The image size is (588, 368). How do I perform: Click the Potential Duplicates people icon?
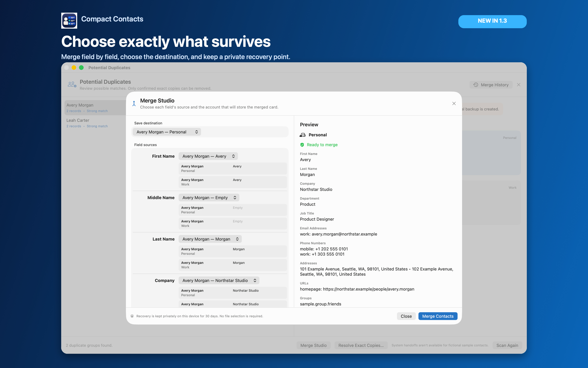point(72,84)
